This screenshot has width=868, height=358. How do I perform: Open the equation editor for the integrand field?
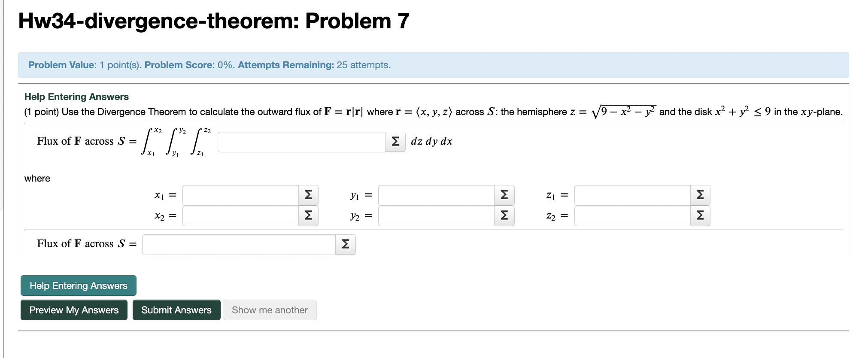[x=395, y=142]
